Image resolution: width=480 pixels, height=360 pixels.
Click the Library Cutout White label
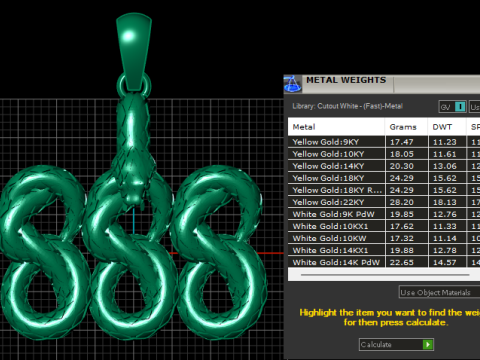347,106
